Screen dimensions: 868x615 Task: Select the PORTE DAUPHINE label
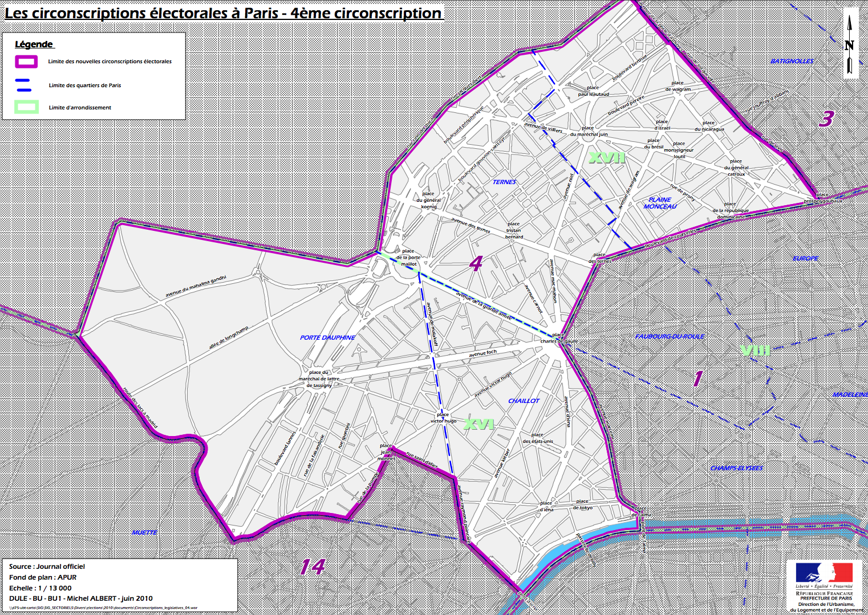pyautogui.click(x=327, y=336)
